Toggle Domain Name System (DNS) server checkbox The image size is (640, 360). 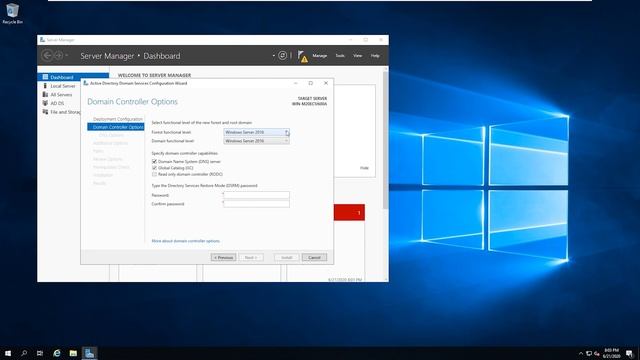click(x=154, y=162)
